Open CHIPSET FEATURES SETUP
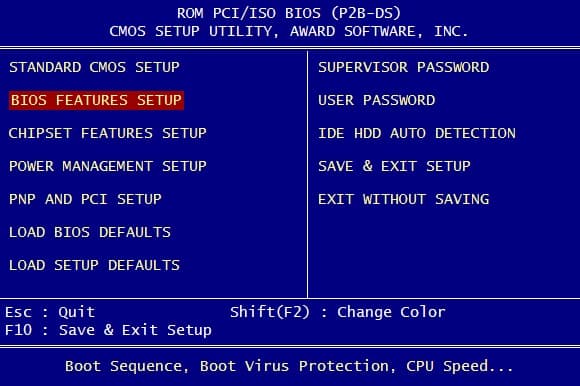 click(108, 133)
